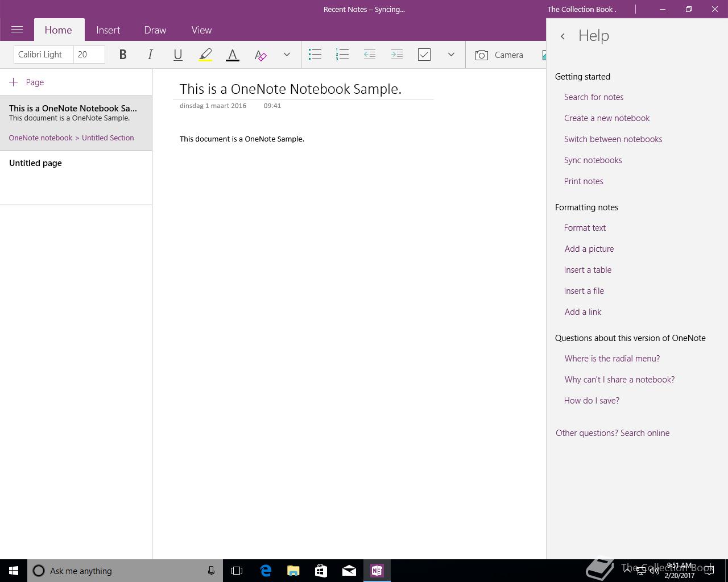Toggle underline formatting
This screenshot has width=728, height=582.
(177, 55)
